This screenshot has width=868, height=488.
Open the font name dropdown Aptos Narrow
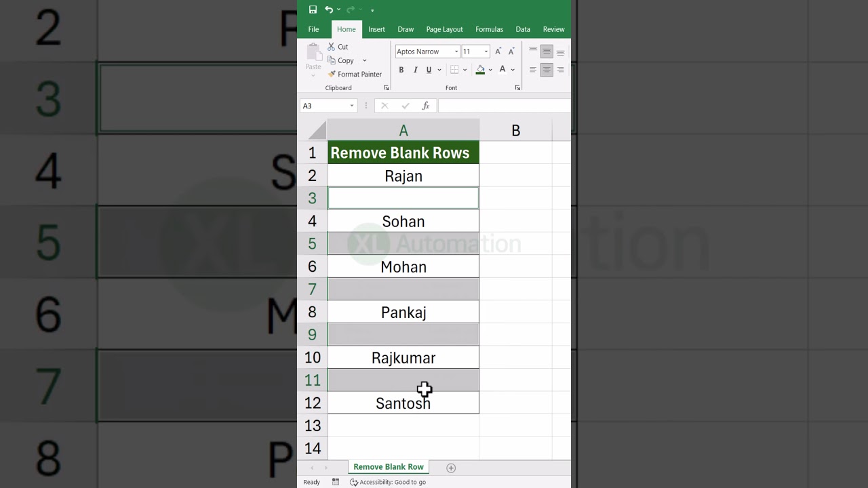pyautogui.click(x=456, y=52)
